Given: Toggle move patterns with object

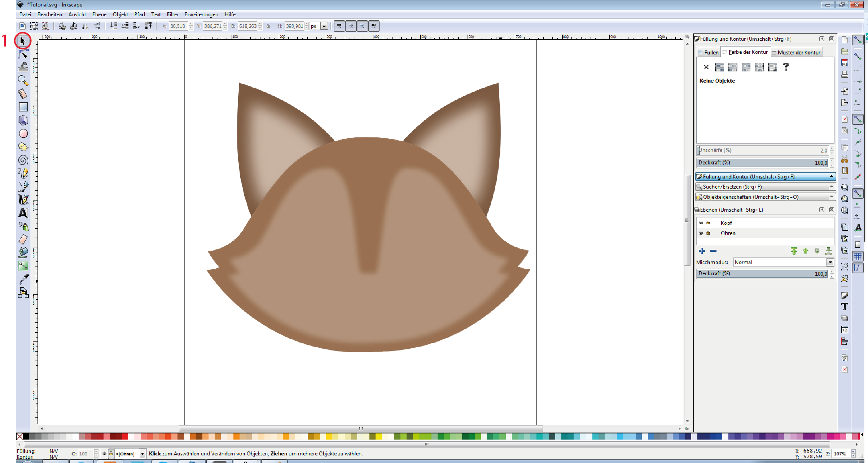Looking at the screenshot, I should click(374, 26).
